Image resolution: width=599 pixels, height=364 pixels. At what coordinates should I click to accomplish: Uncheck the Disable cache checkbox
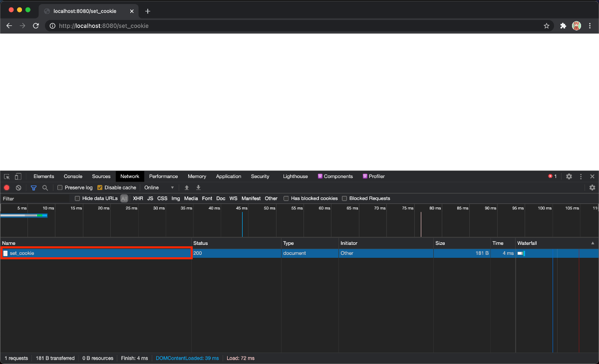[x=100, y=187]
